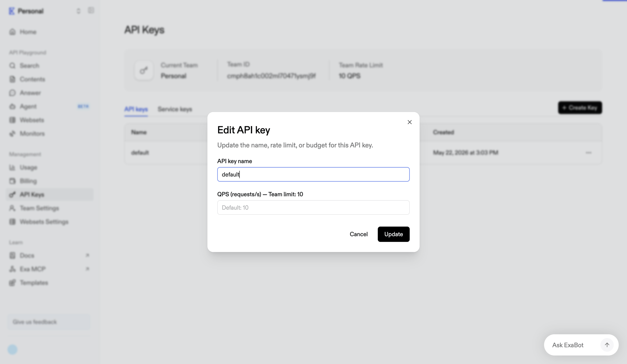Click the Exa logo icon
Screen dimensions: 627x364
(11, 11)
